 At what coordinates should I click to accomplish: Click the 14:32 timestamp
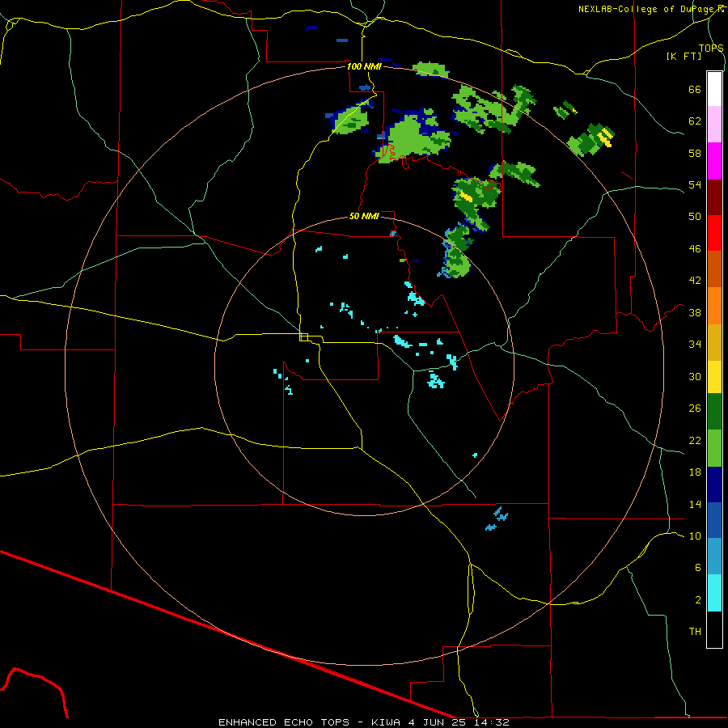tap(492, 722)
